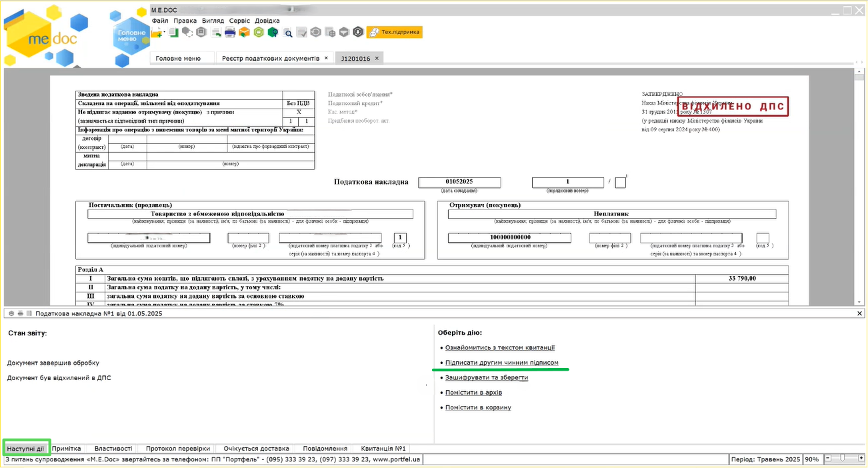
Task: Open the Квитанція №1 tab
Action: pos(383,449)
